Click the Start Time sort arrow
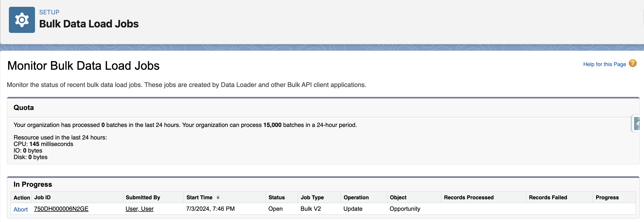The image size is (644, 222). pos(218,197)
